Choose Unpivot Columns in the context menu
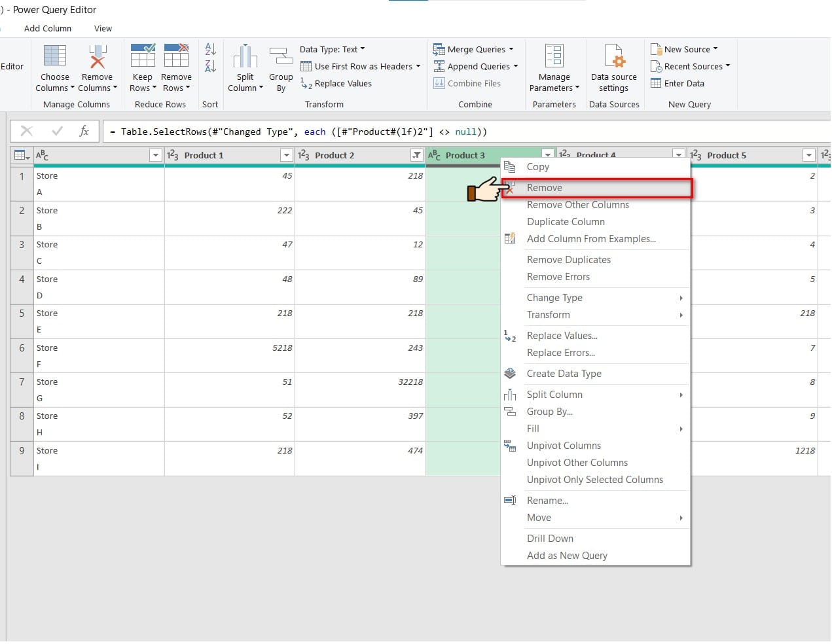The width and height of the screenshot is (832, 644). pyautogui.click(x=596, y=446)
